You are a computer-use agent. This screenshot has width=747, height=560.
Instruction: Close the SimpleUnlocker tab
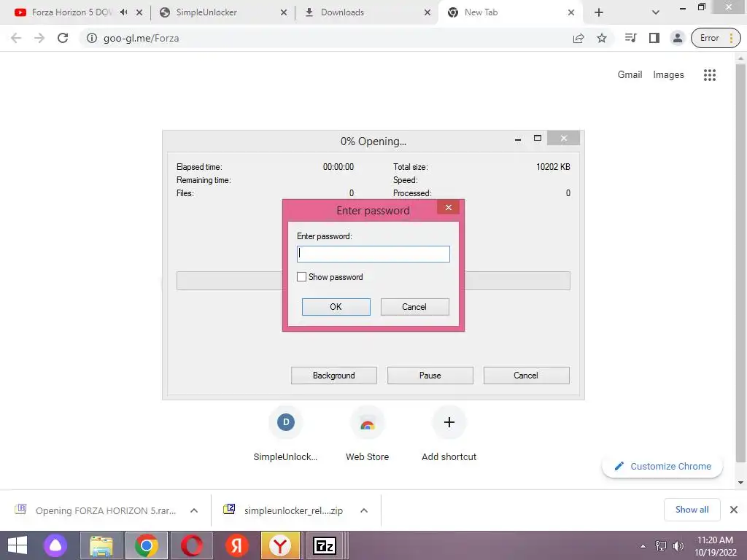tap(284, 12)
